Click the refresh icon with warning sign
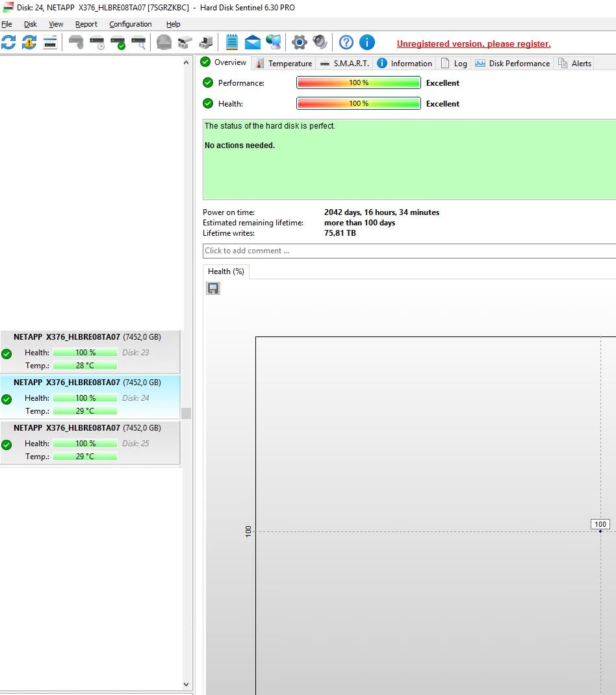 point(29,43)
